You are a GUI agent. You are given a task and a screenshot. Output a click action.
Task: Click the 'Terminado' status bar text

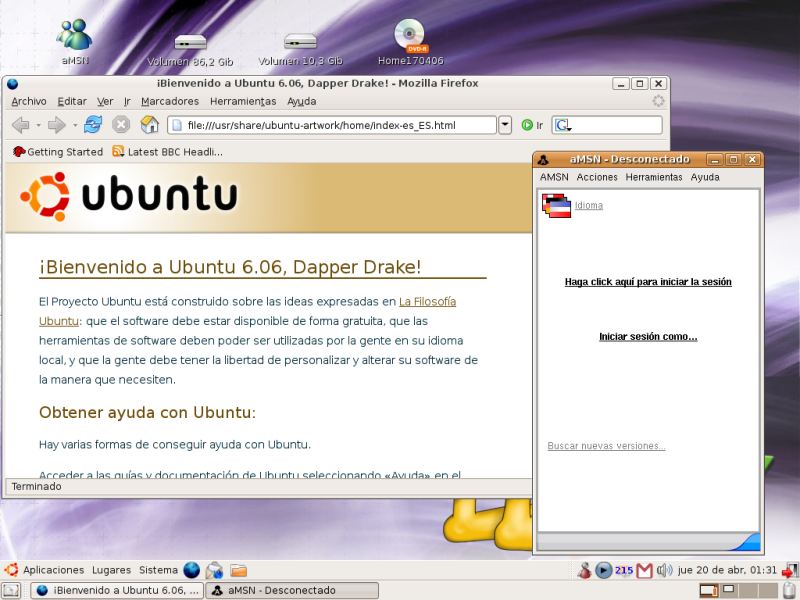(x=37, y=487)
